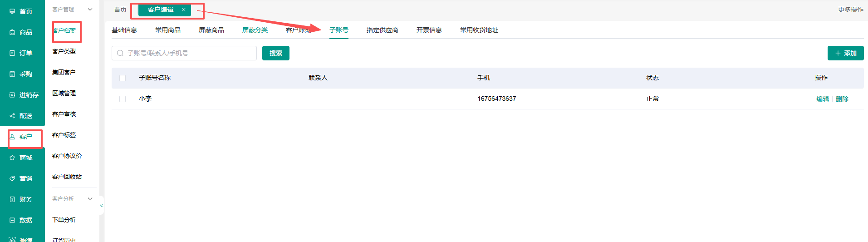Open the 更多操作 dropdown
This screenshot has height=242, width=868.
[850, 10]
